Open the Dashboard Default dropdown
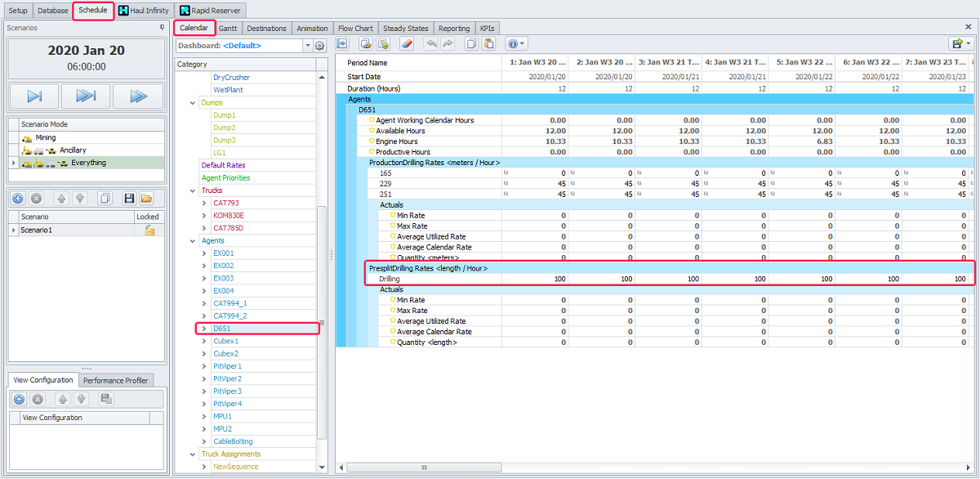980x479 pixels. pyautogui.click(x=307, y=46)
